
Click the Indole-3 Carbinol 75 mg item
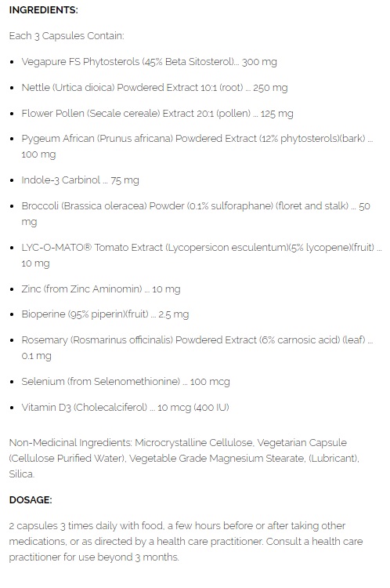coord(80,180)
